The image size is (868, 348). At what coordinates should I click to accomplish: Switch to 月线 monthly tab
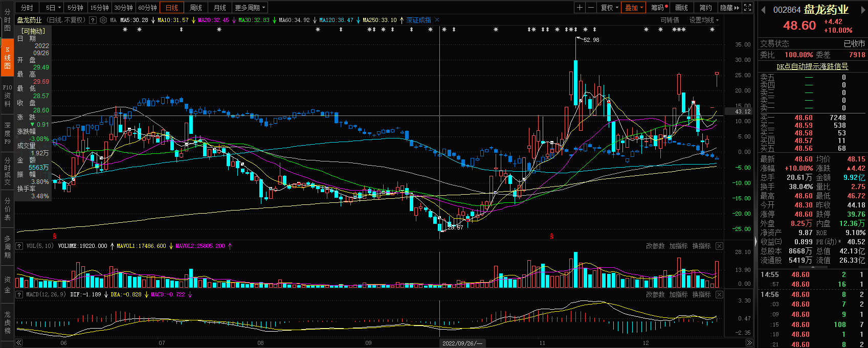click(220, 8)
